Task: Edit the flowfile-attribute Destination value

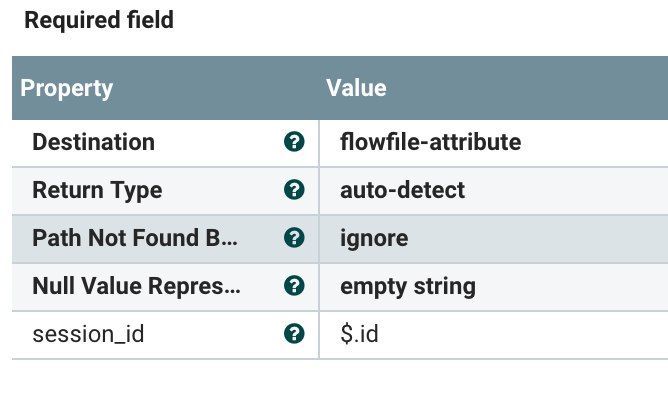Action: 430,142
